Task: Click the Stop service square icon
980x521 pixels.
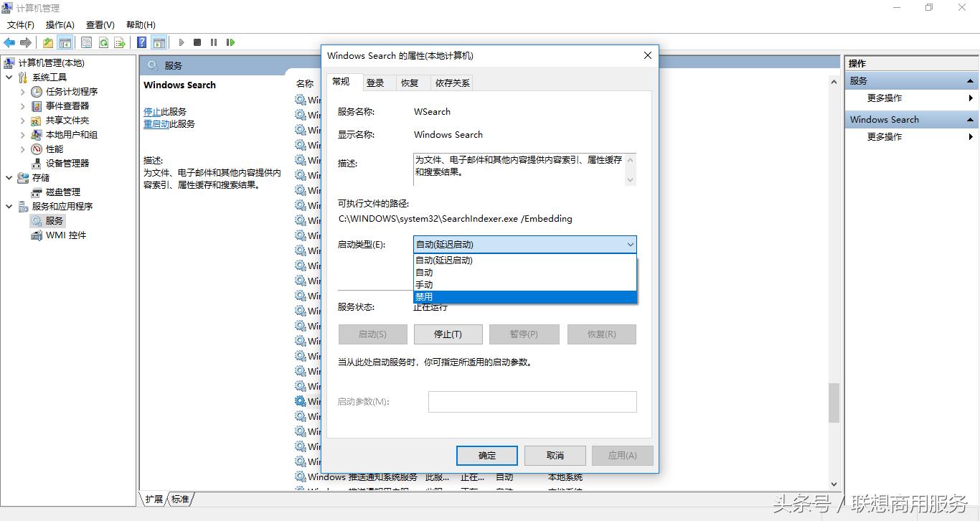Action: tap(197, 42)
